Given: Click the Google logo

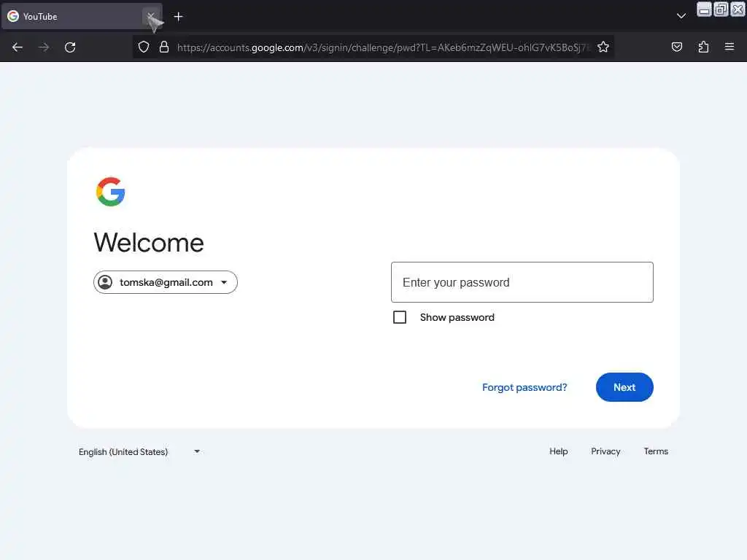Looking at the screenshot, I should pos(111,192).
